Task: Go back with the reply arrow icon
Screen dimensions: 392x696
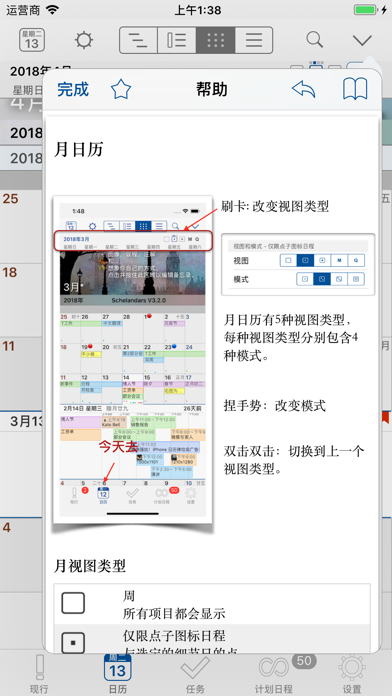Action: 304,89
